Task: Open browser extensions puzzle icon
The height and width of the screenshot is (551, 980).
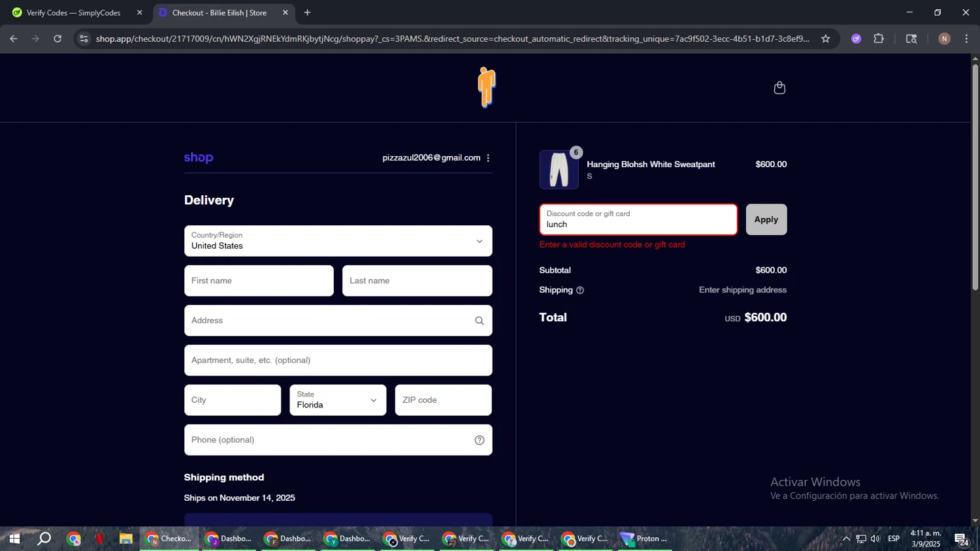Action: (x=879, y=39)
